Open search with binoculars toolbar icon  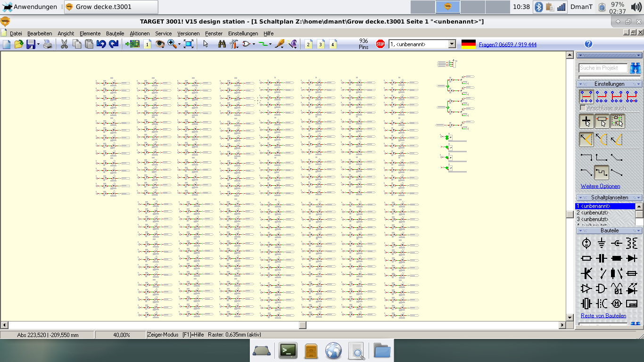point(222,44)
